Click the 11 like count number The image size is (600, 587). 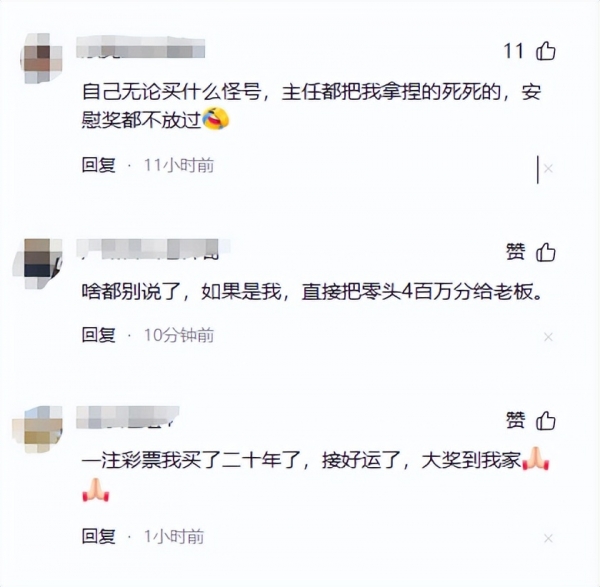tap(513, 51)
